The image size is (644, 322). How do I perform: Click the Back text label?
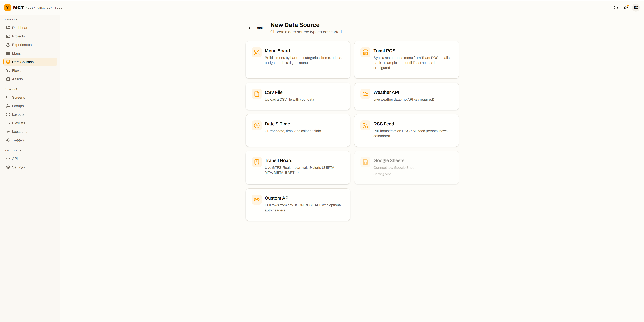coord(259,28)
